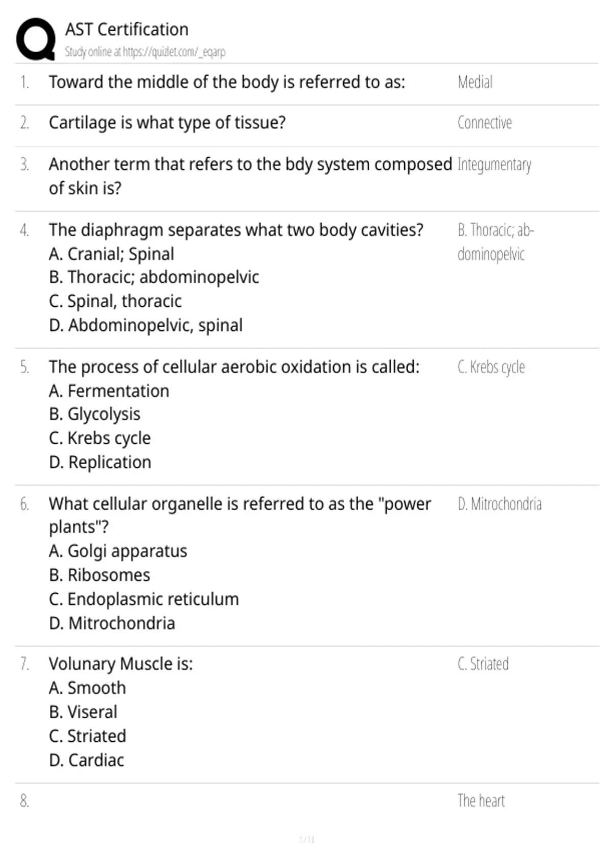This screenshot has height=868, width=613.
Task: Select option D. Mitrochondria in question 6
Action: point(112,623)
